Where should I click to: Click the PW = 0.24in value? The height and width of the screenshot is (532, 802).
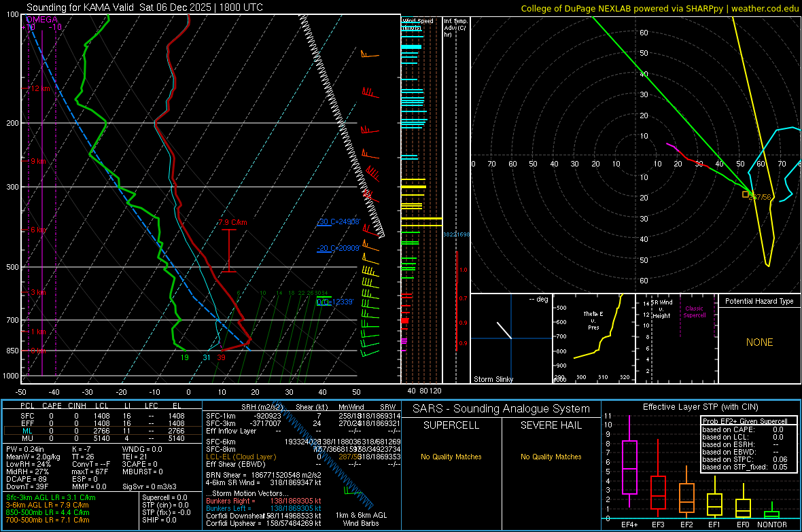25,449
